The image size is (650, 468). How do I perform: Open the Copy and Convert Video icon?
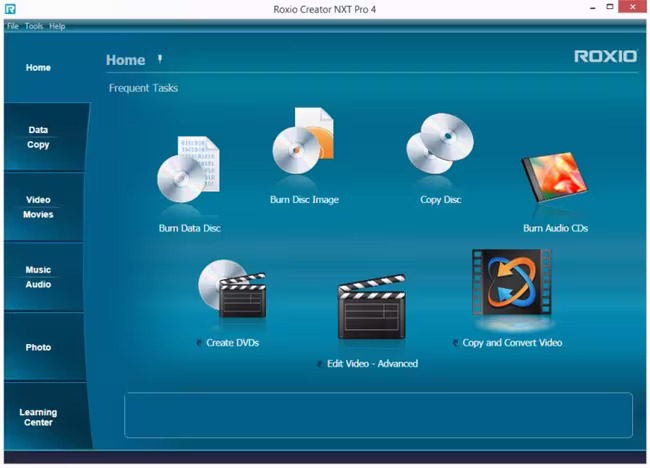512,283
